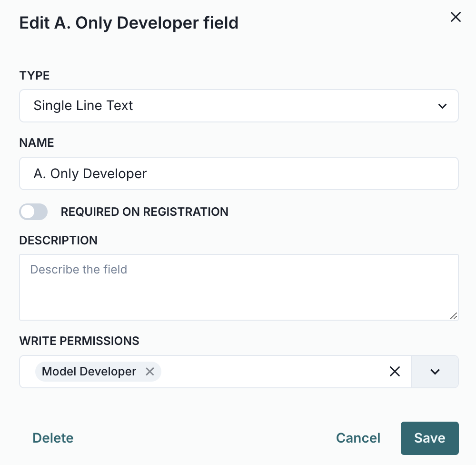Focus the Name input field
Viewport: 476px width, 465px height.
pyautogui.click(x=238, y=173)
